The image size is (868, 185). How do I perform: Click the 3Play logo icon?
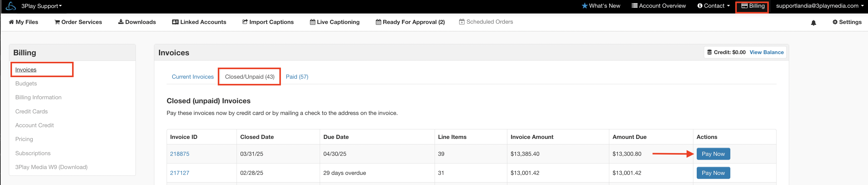[11, 6]
